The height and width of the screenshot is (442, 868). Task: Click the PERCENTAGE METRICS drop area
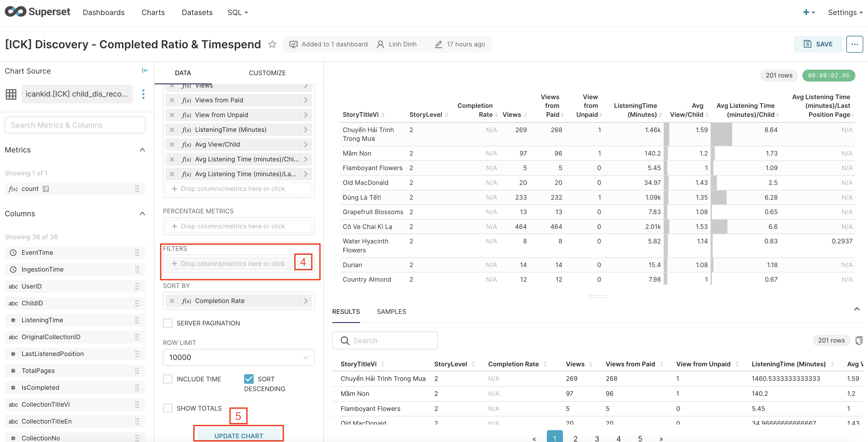pos(239,226)
